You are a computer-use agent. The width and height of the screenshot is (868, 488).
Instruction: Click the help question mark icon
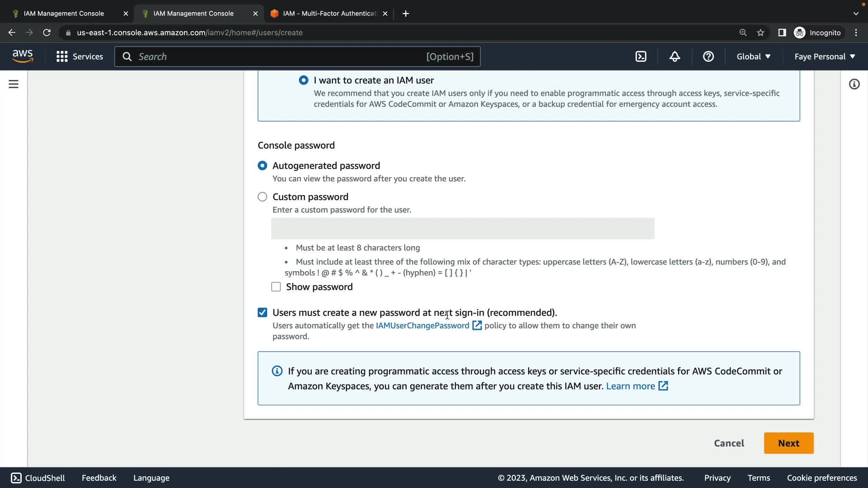[x=708, y=56]
